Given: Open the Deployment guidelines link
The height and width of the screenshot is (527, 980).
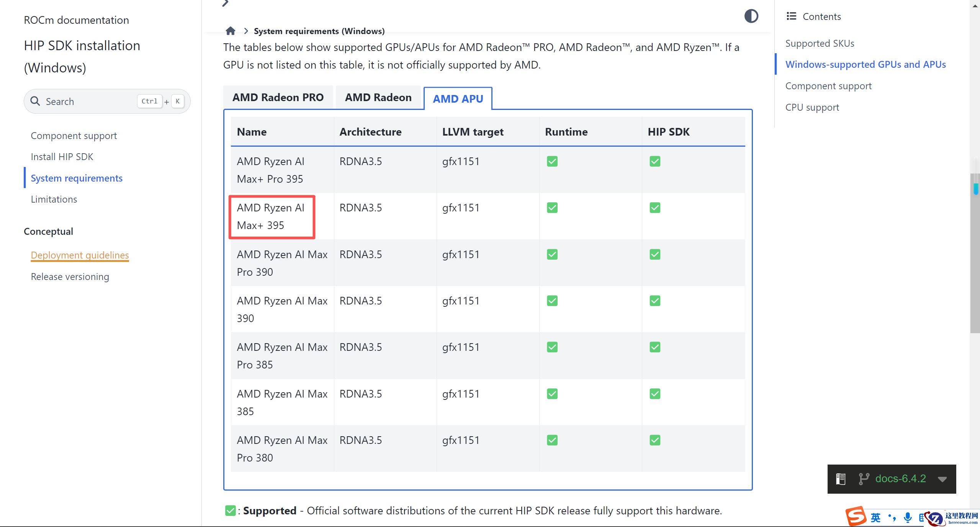Looking at the screenshot, I should pyautogui.click(x=80, y=255).
